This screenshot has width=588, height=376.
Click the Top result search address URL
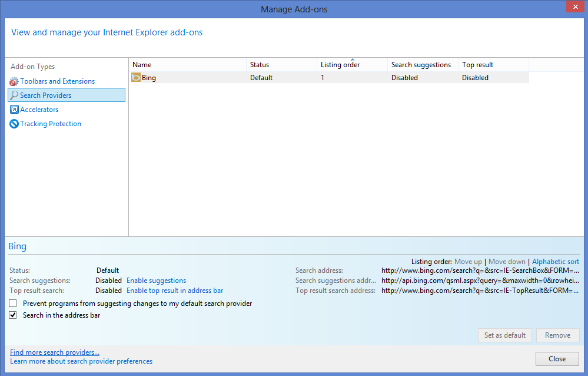tap(480, 291)
